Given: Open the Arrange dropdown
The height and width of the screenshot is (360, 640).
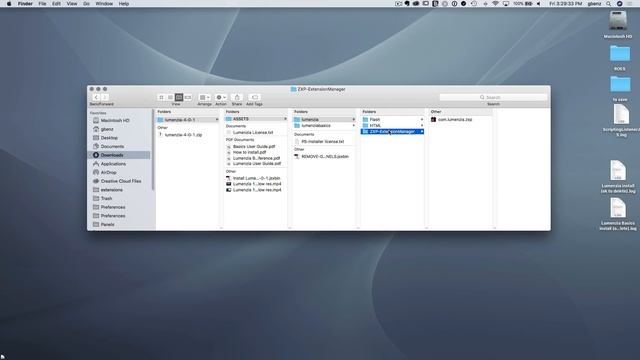Looking at the screenshot, I should pos(204,97).
